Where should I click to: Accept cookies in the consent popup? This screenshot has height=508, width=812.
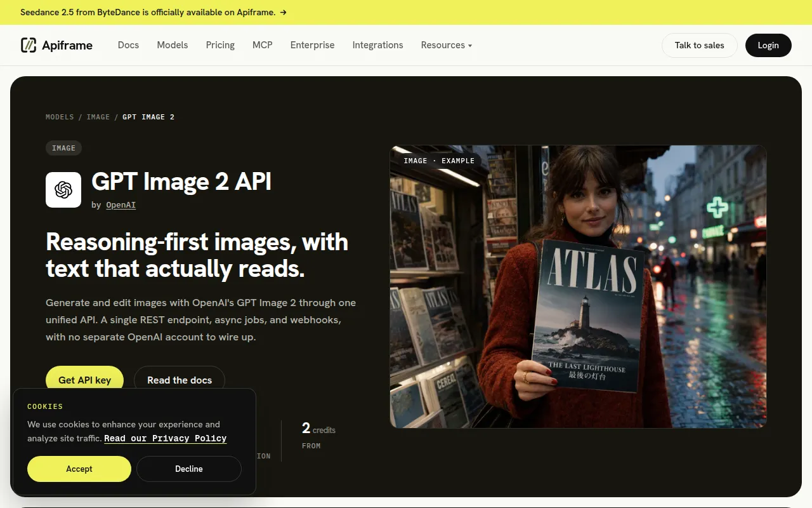(x=79, y=469)
